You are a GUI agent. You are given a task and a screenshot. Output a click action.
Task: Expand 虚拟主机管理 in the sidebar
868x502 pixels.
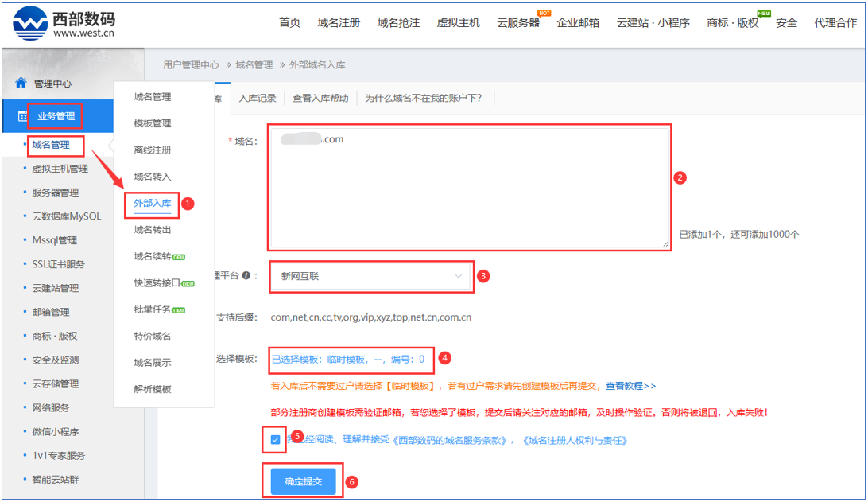coord(60,169)
